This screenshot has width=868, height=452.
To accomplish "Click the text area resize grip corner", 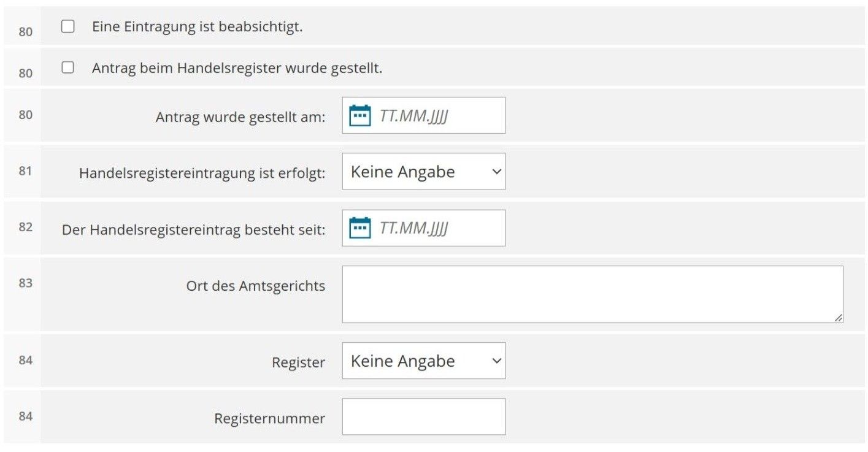I will tap(838, 318).
